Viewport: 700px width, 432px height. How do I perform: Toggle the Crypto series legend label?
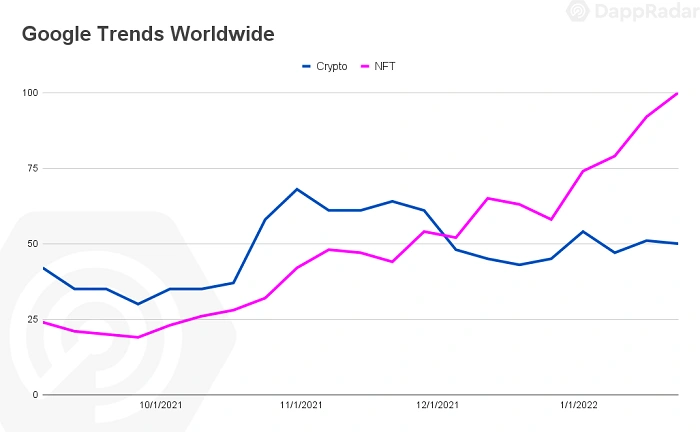331,66
